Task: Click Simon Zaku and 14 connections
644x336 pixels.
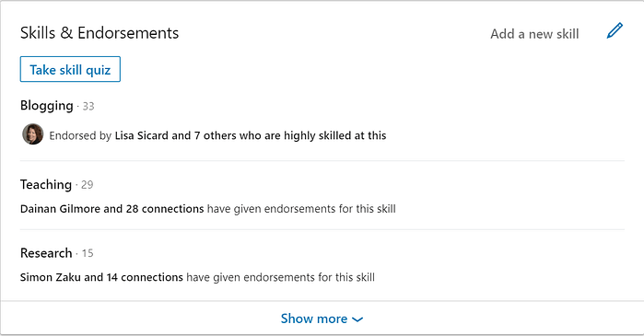Action: (101, 277)
